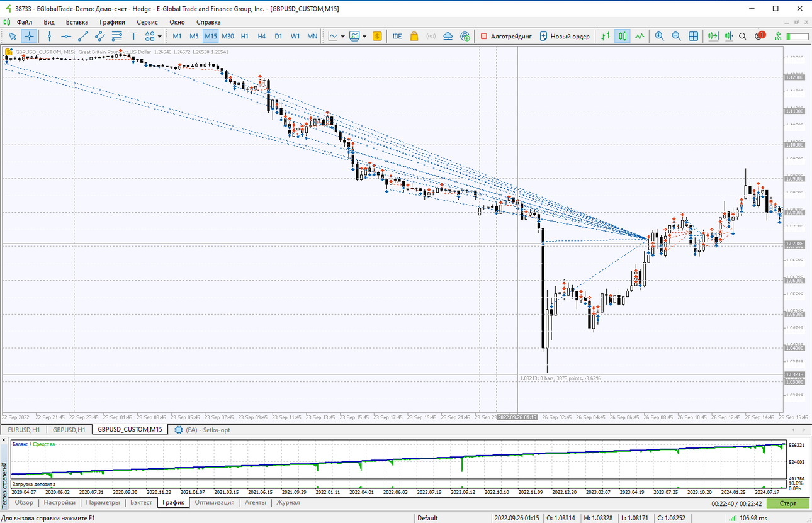Open the Market shopping bag
Image resolution: width=812 pixels, height=523 pixels.
pyautogui.click(x=414, y=36)
